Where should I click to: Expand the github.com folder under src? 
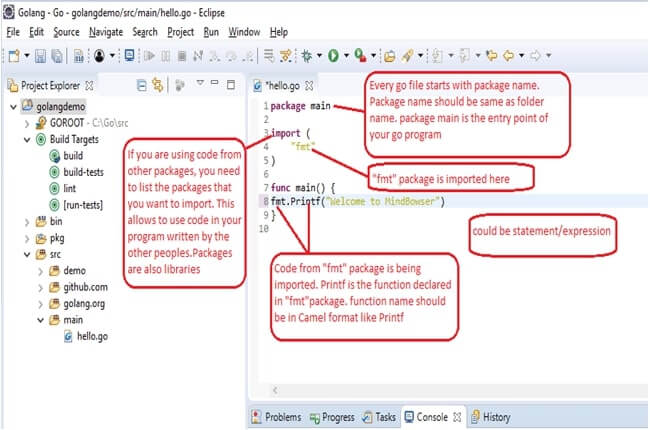coord(40,287)
